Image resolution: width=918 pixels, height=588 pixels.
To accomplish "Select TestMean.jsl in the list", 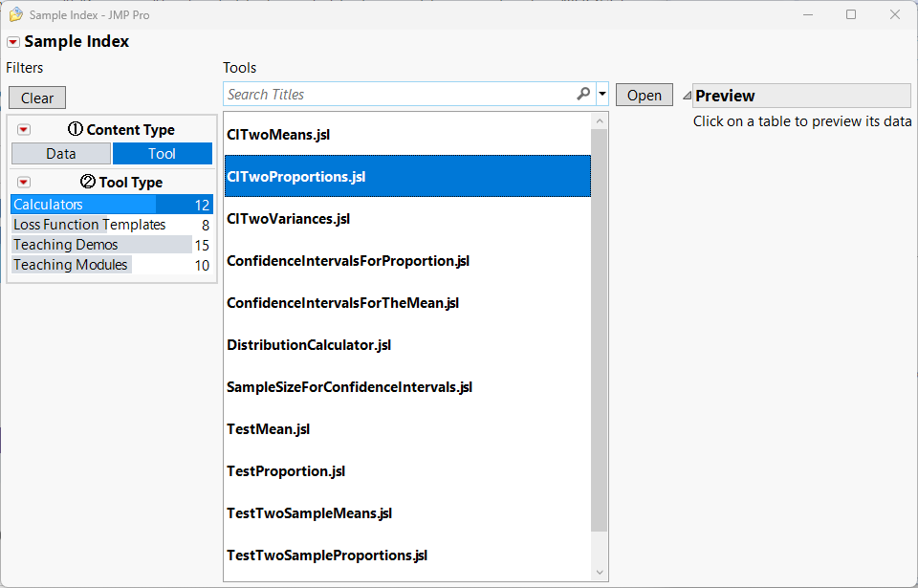I will point(407,429).
